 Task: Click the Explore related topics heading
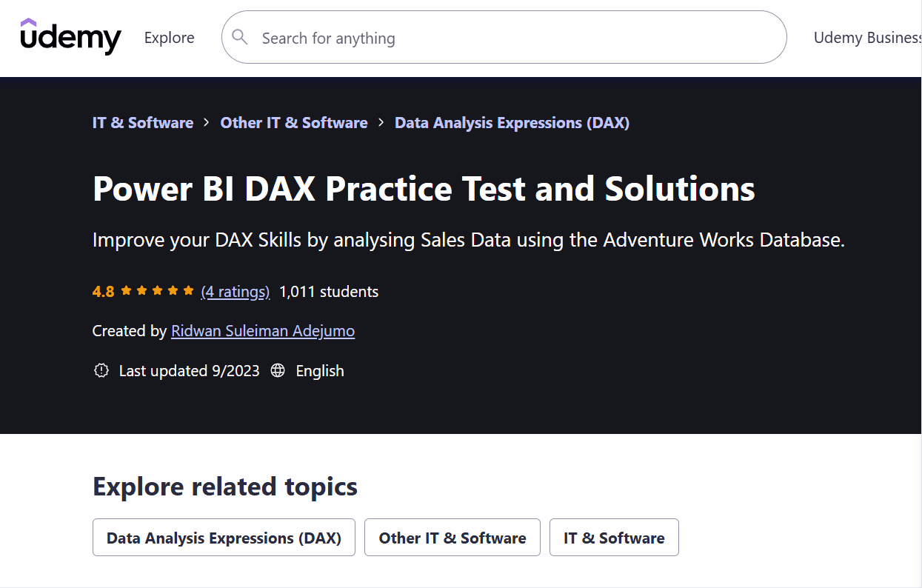tap(225, 487)
